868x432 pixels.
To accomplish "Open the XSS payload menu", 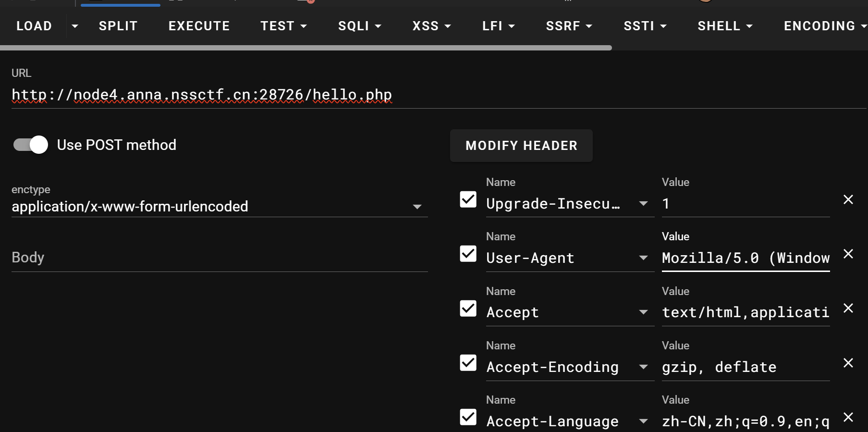I will [431, 26].
